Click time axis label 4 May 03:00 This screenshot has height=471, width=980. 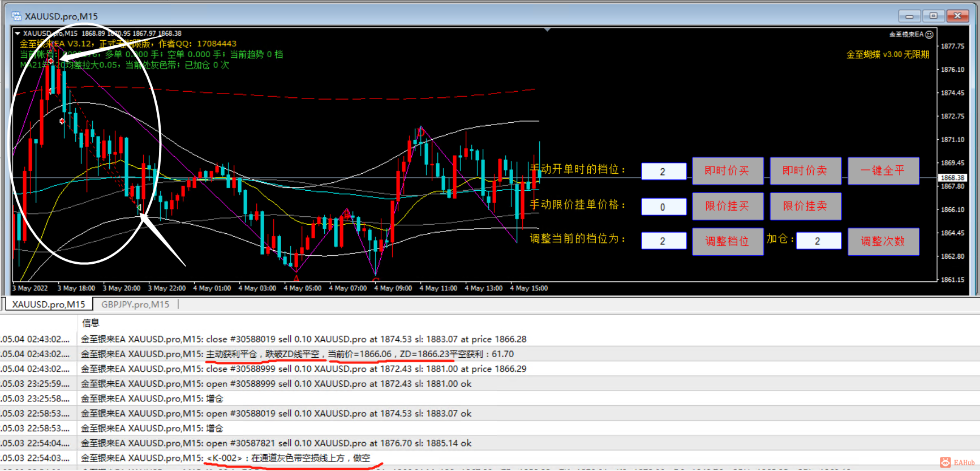click(x=257, y=288)
